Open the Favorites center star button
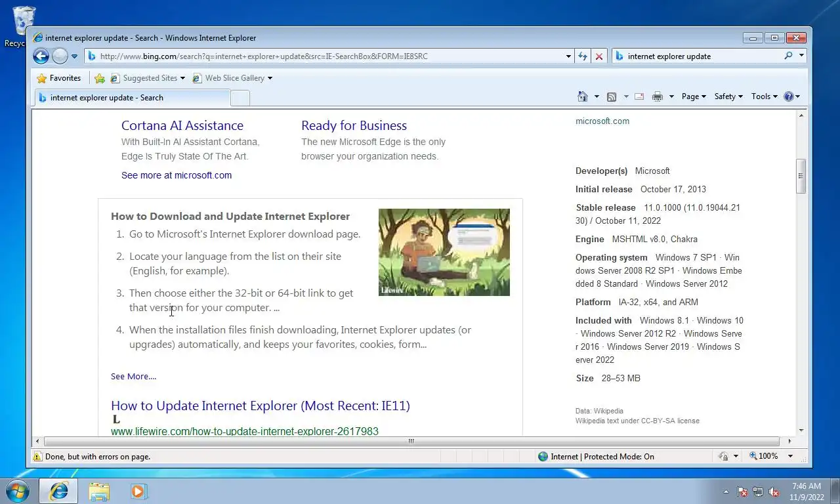Image resolution: width=840 pixels, height=504 pixels. [x=59, y=78]
